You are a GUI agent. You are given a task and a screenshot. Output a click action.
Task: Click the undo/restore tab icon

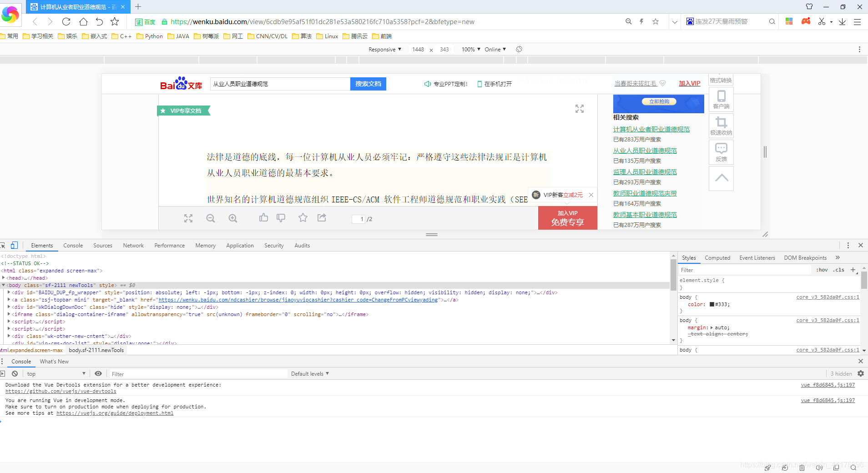[x=99, y=21]
